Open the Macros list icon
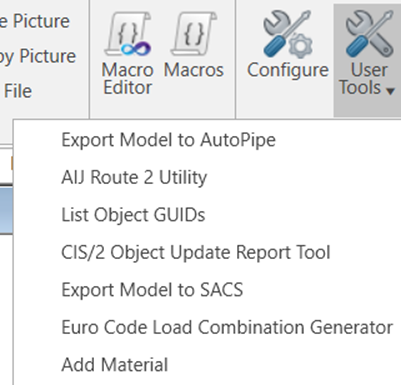Screen dimensions: 401x385 (x=194, y=46)
